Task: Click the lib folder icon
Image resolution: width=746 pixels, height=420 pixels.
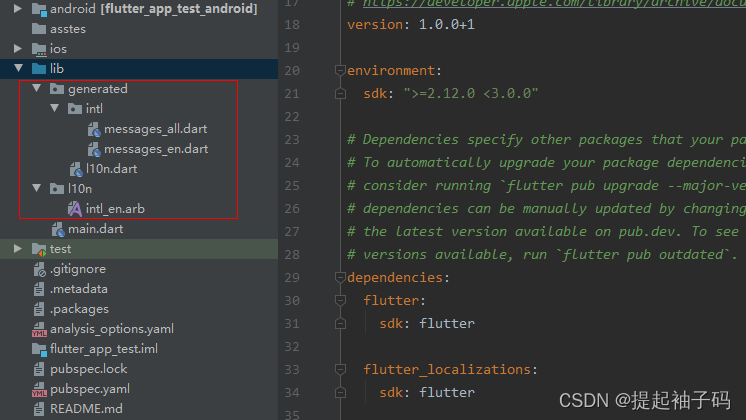Action: [39, 68]
